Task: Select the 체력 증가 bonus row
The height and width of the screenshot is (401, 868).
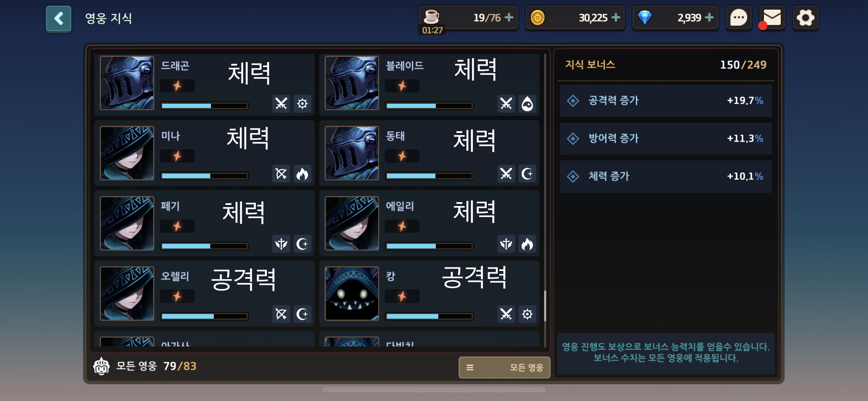Action: [x=666, y=176]
